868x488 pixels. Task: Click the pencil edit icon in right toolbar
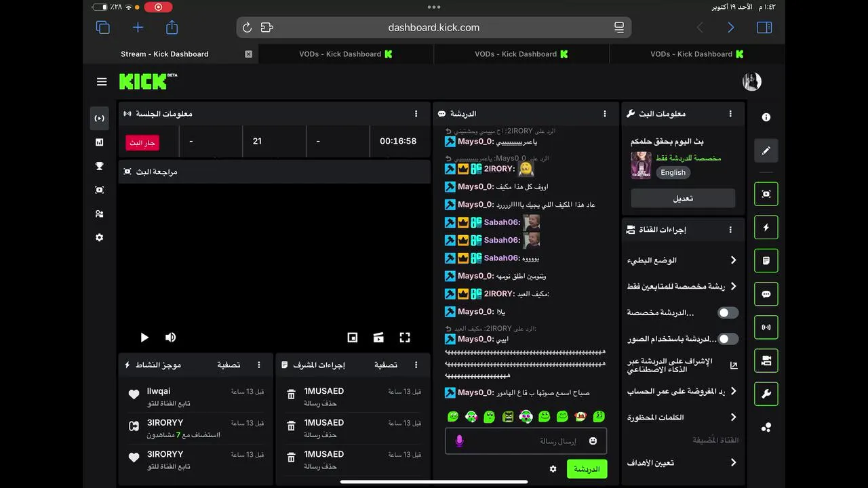tap(766, 150)
